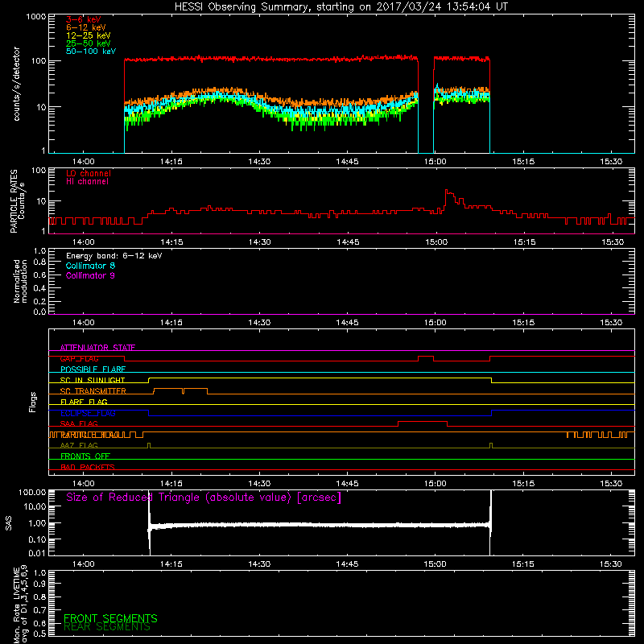Click the ATTENUATOR_STATE flag label
The height and width of the screenshot is (644, 644).
[97, 348]
